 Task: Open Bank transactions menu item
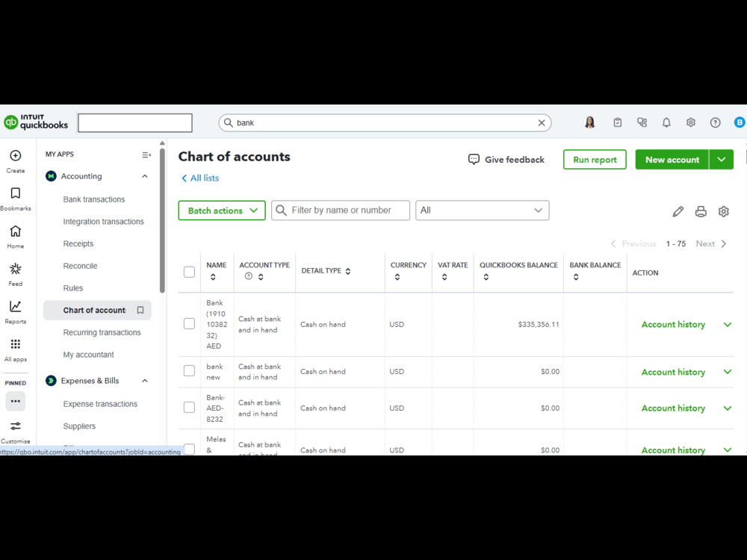pos(94,199)
